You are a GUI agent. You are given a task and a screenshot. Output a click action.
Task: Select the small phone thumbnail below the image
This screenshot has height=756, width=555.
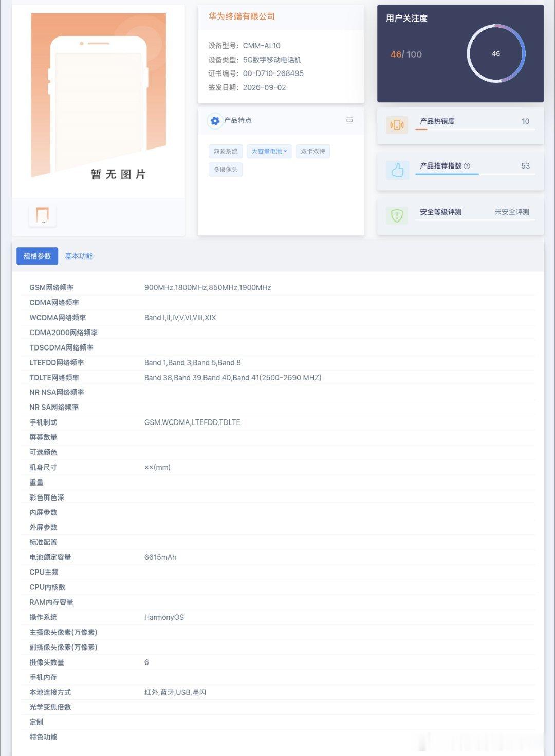pyautogui.click(x=42, y=215)
